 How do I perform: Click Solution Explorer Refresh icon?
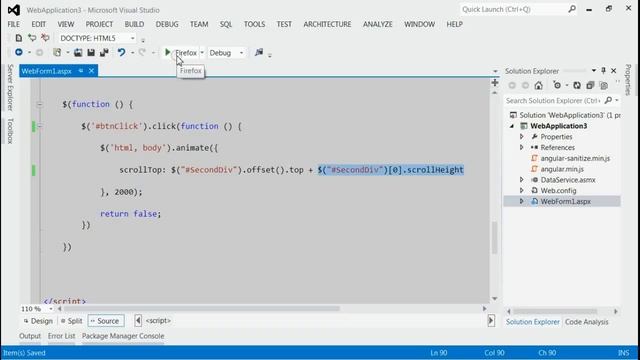577,85
